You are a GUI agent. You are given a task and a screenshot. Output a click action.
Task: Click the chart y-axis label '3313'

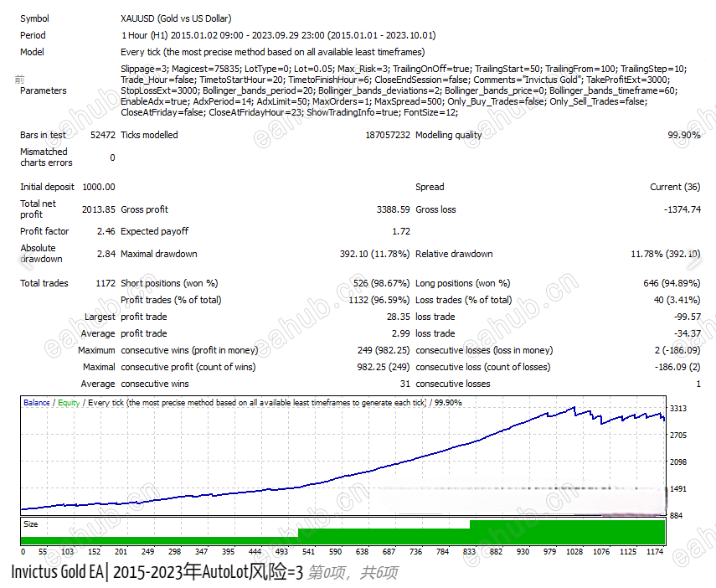coord(678,409)
